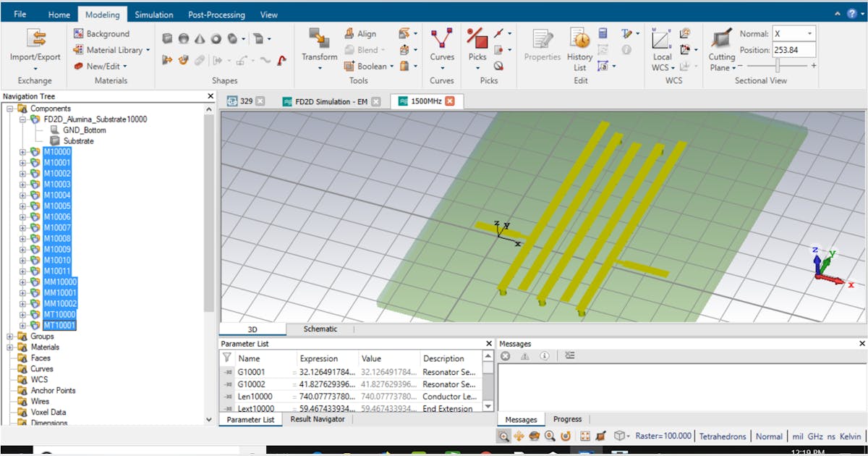
Task: Switch to the Post-Processing ribbon tab
Action: click(x=216, y=14)
